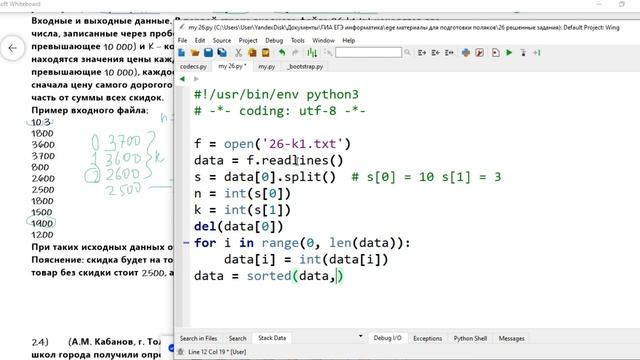
Task: Restore the Whiteboard window size
Action: point(622,4)
